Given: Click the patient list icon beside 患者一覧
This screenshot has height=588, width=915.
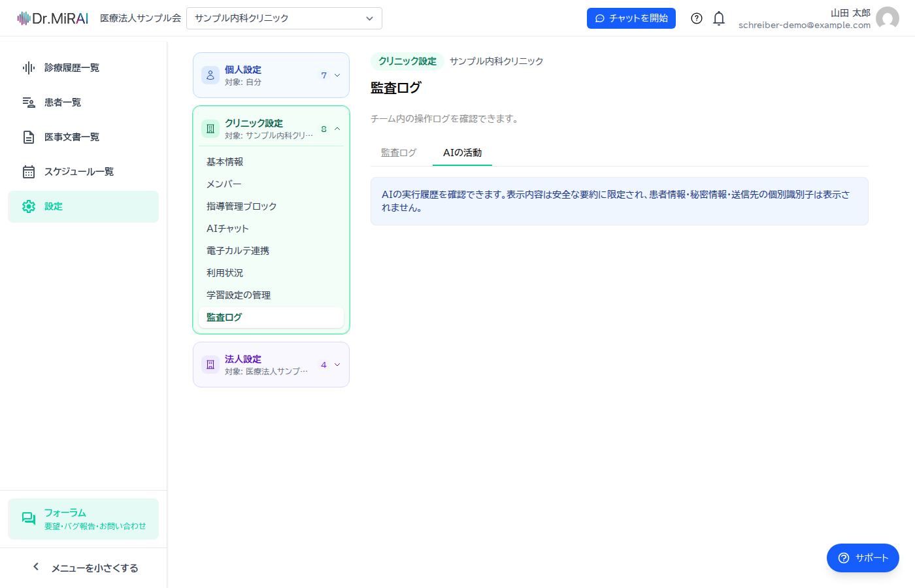Looking at the screenshot, I should point(29,103).
